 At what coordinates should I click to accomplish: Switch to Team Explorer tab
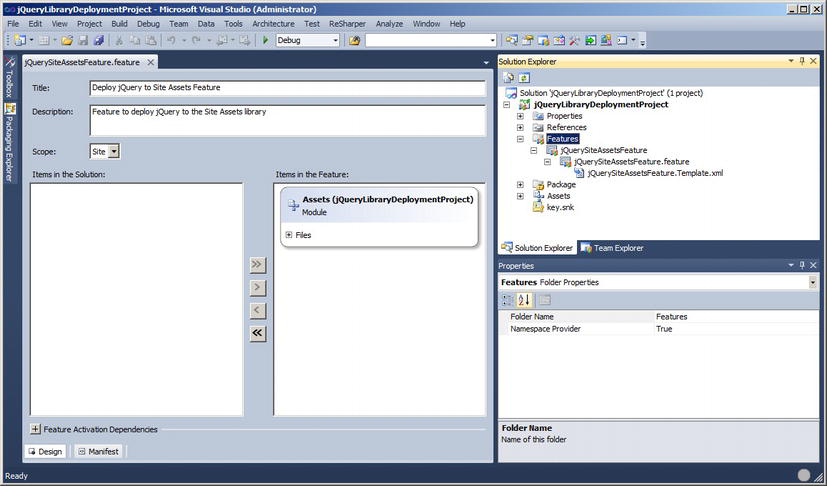coord(612,247)
